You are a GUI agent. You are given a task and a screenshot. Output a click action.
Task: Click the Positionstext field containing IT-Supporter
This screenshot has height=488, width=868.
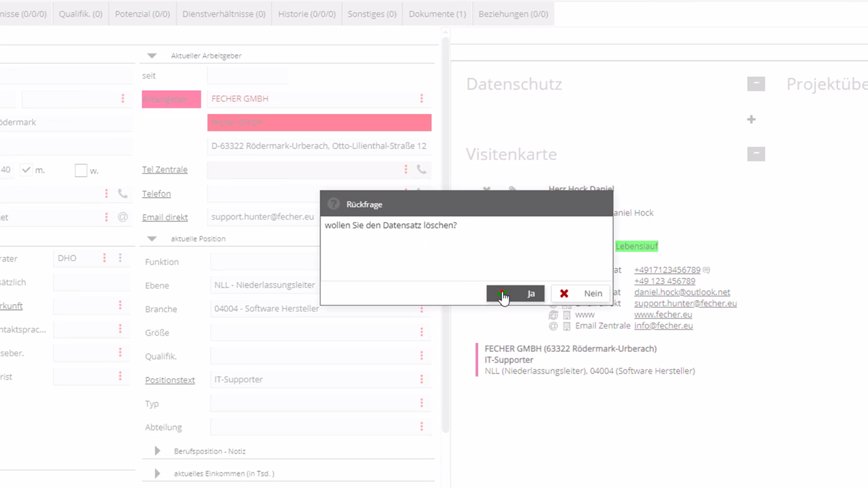(x=319, y=380)
